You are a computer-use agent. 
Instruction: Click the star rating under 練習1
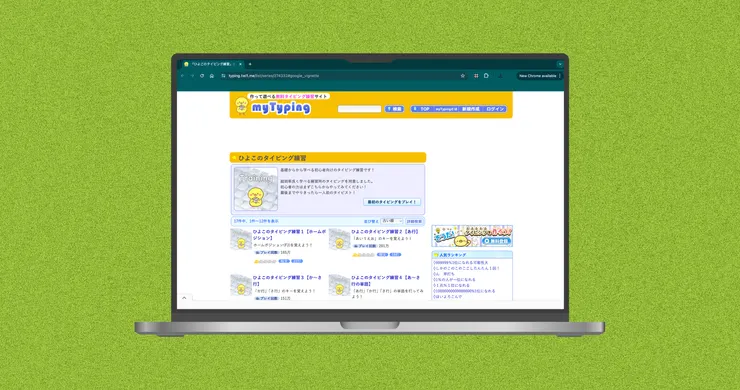click(x=265, y=261)
